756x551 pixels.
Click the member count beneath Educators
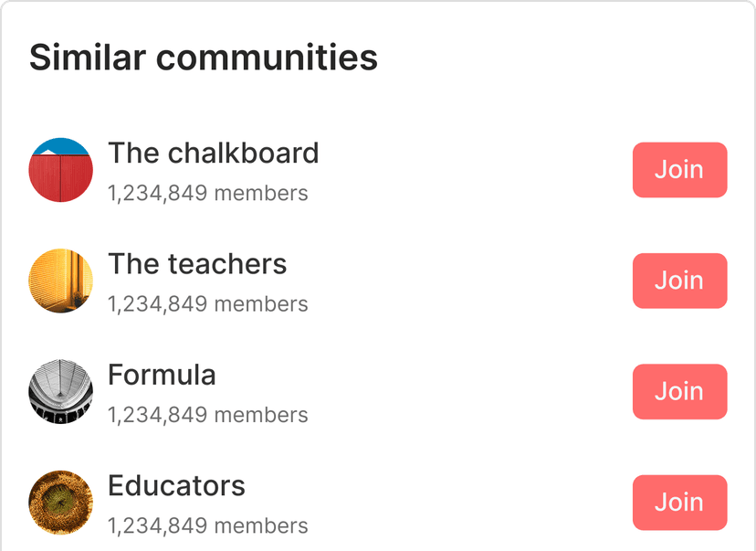tap(207, 526)
